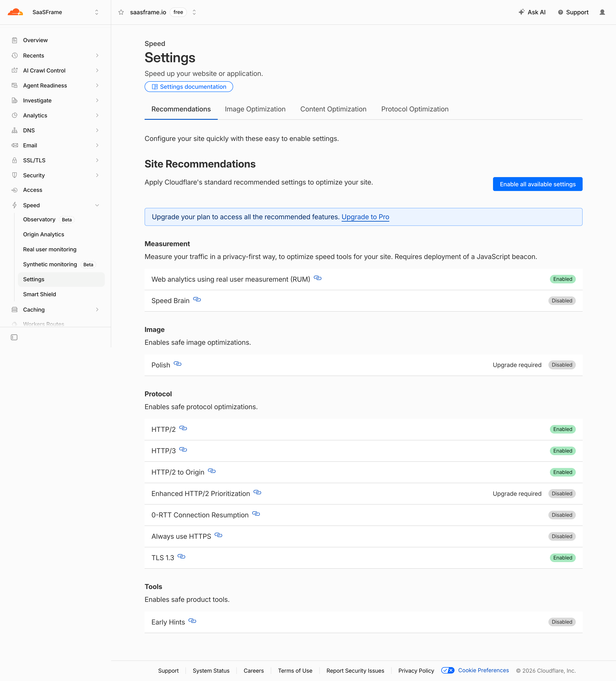Screen dimensions: 616x681
Task: Click the Enabled badge for TLS 1.3
Action: point(563,558)
